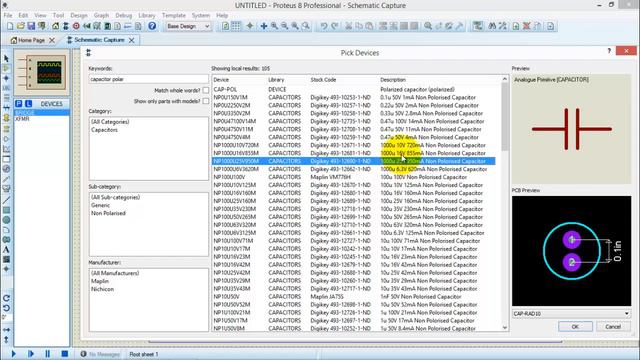This screenshot has height=360, width=640.
Task: Click Cancel in Pick Devices dialog
Action: tap(613, 327)
